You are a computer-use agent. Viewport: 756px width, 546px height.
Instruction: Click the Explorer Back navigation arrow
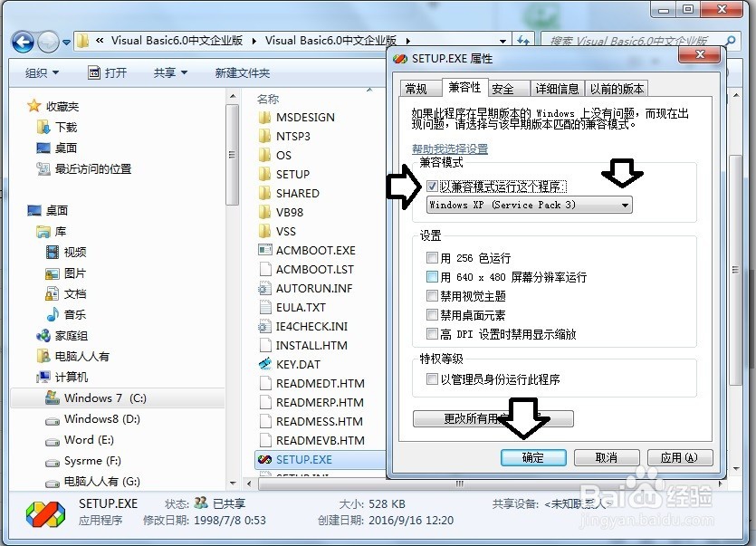click(x=23, y=42)
